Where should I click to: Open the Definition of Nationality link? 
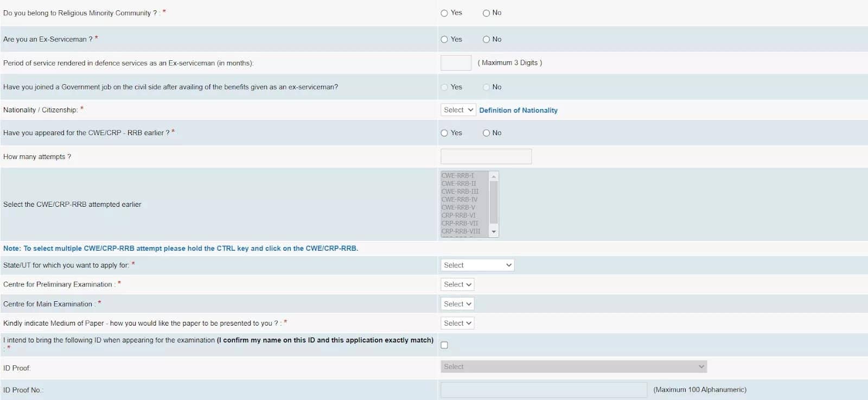[518, 110]
